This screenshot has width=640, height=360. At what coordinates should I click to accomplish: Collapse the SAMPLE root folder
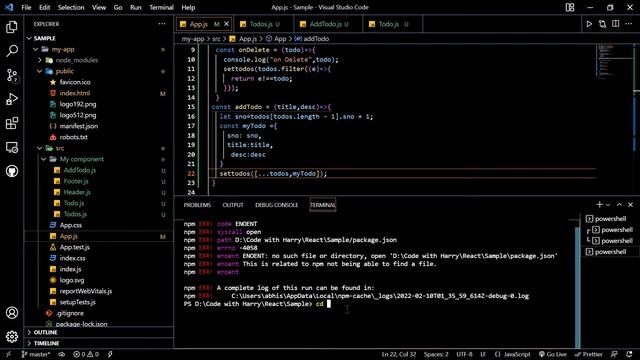coord(29,38)
